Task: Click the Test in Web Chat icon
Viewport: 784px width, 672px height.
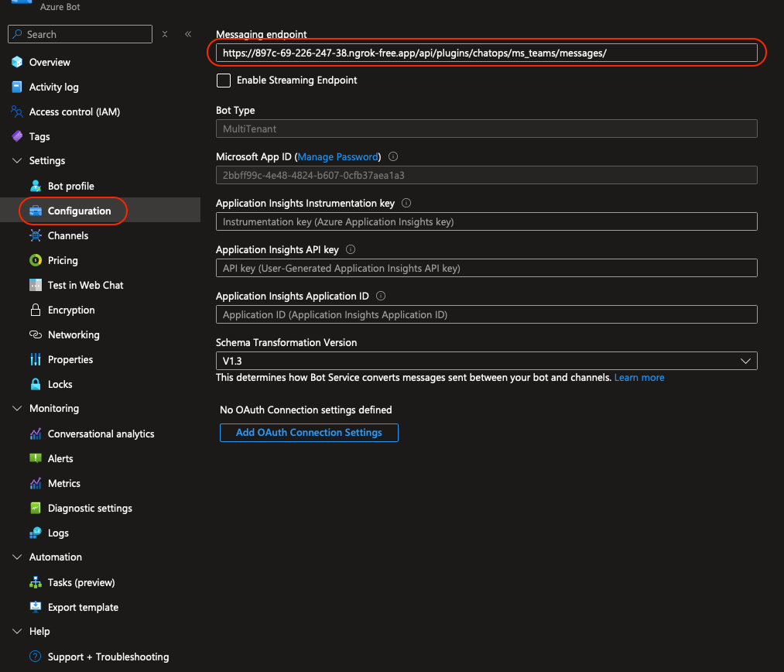Action: coord(36,285)
